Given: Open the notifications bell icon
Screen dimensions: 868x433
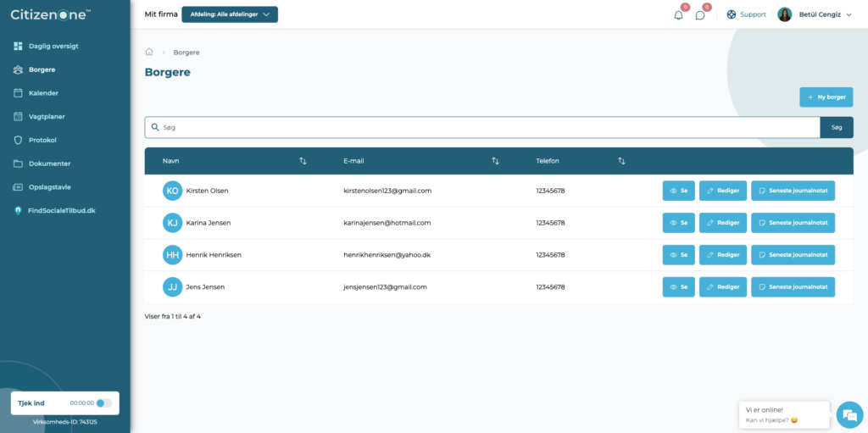Looking at the screenshot, I should coord(678,15).
